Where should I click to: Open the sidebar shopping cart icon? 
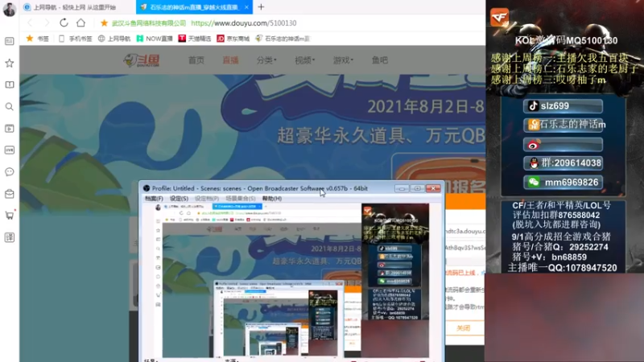tap(9, 216)
